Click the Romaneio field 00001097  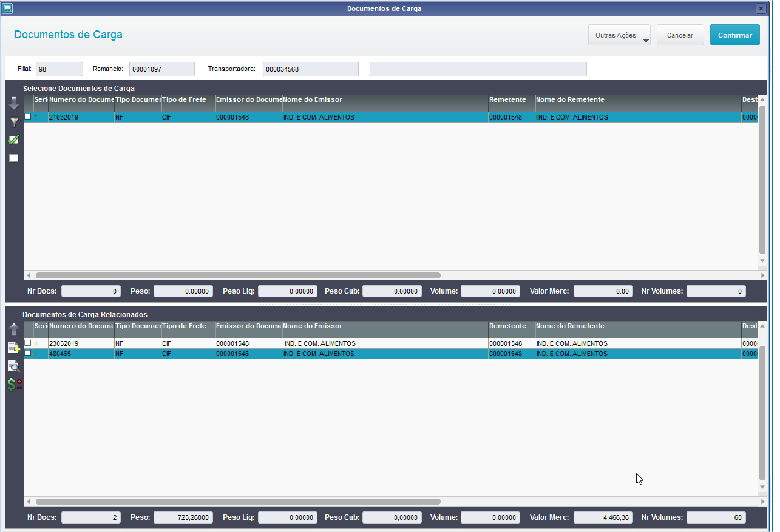[162, 69]
